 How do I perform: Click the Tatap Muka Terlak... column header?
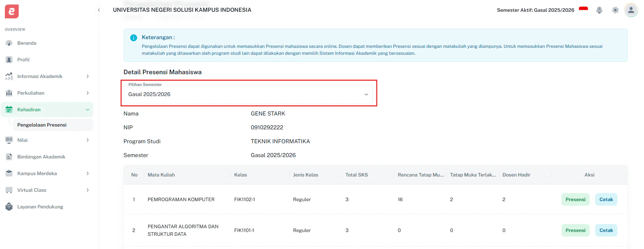[x=473, y=175]
